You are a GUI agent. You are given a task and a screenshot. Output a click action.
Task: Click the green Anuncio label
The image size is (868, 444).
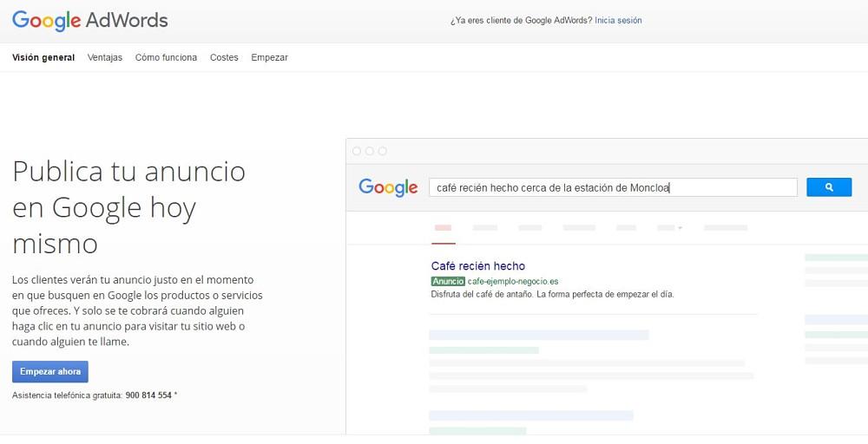point(448,282)
